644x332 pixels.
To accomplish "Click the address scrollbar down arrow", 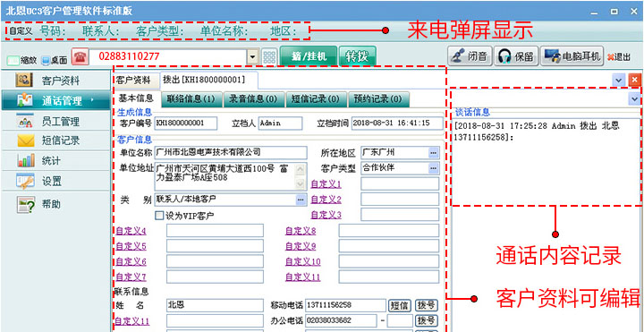I will click(301, 184).
